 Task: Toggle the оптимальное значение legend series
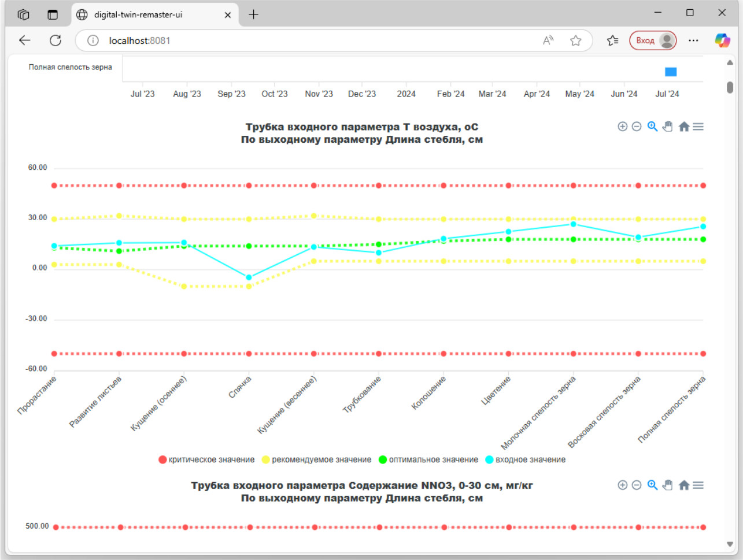(428, 459)
